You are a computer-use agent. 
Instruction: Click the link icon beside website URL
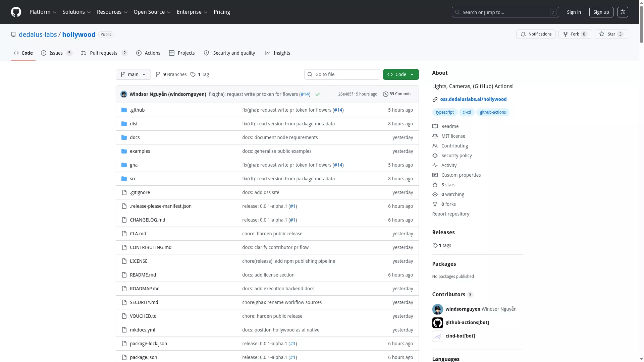(435, 100)
